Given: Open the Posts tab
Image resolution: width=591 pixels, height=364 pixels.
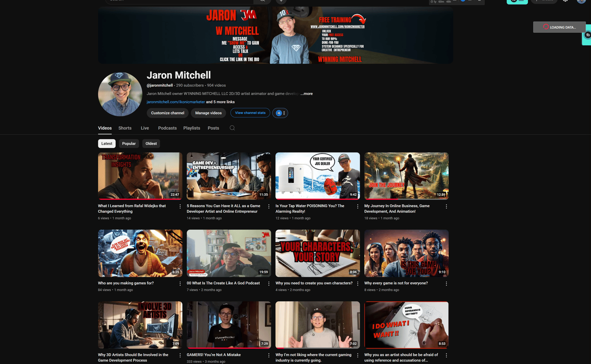Looking at the screenshot, I should [x=214, y=128].
